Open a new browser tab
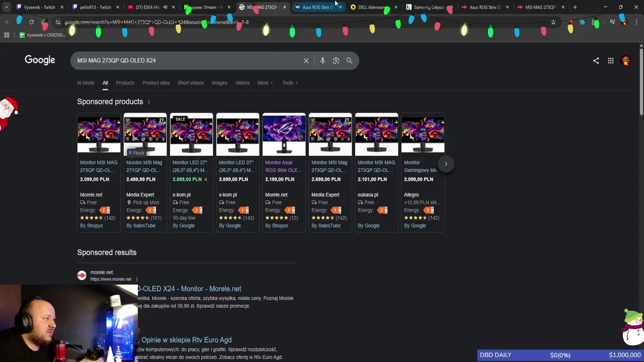 tap(575, 7)
